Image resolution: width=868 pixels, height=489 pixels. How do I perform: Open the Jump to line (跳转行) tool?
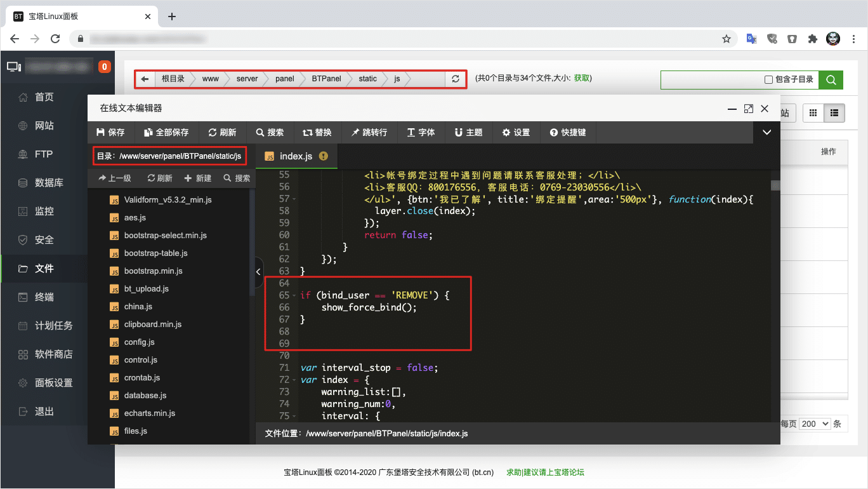pos(369,132)
